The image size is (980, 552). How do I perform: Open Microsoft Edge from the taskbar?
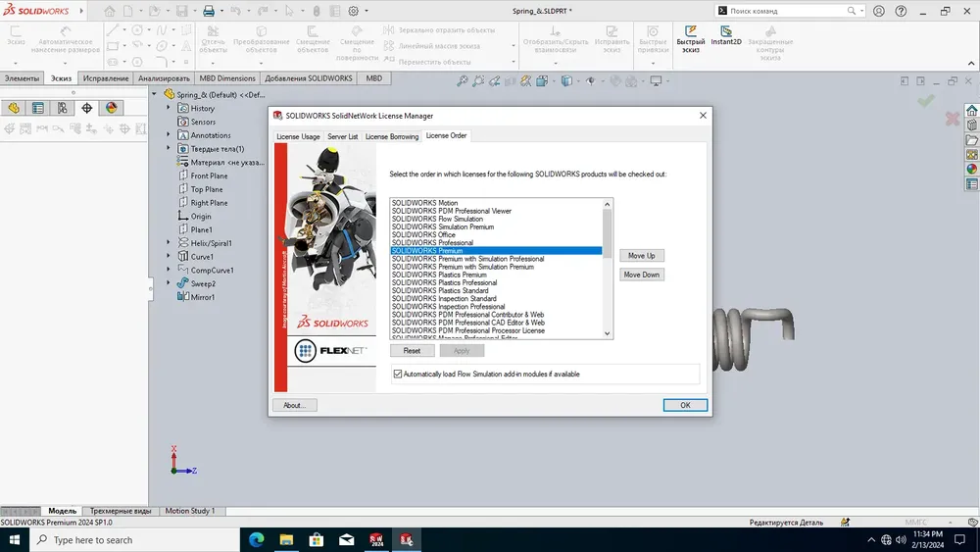pyautogui.click(x=256, y=539)
